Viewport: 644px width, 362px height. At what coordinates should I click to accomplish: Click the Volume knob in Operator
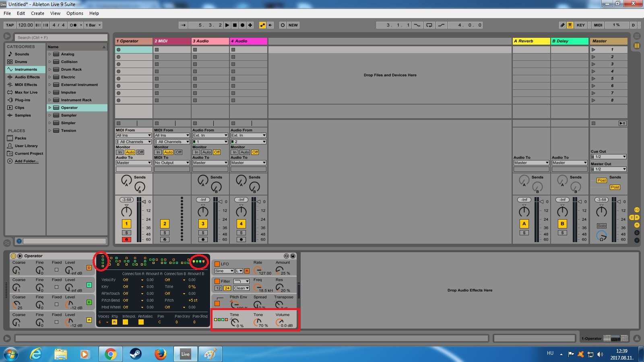[x=279, y=322]
